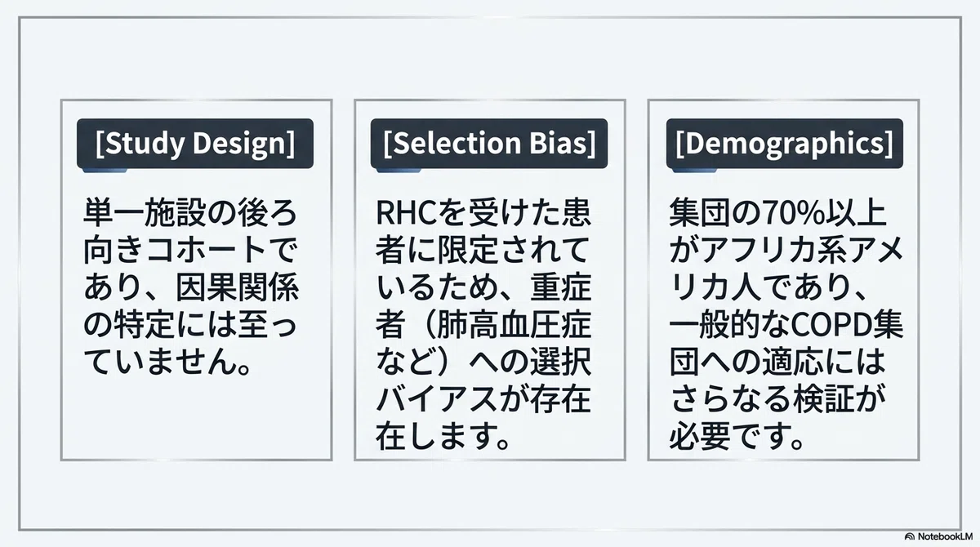Viewport: 980px width, 547px height.
Task: Click the NotebookLM logo icon
Action: point(910,536)
